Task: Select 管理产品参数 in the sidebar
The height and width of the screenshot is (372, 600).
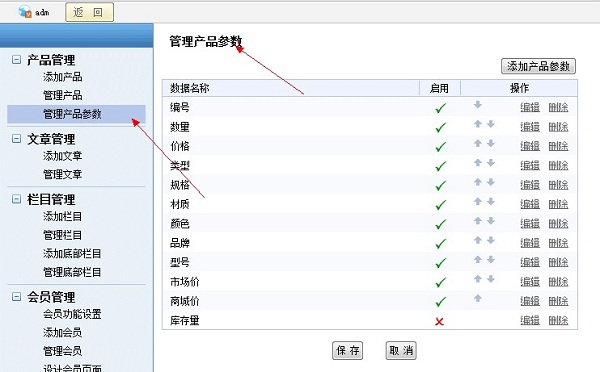Action: pos(76,114)
